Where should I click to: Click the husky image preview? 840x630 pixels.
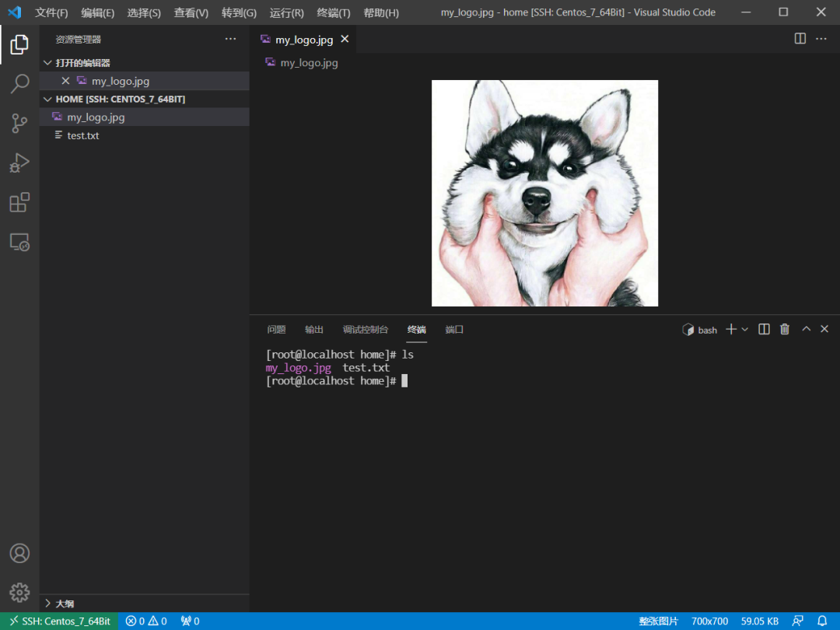pos(544,194)
